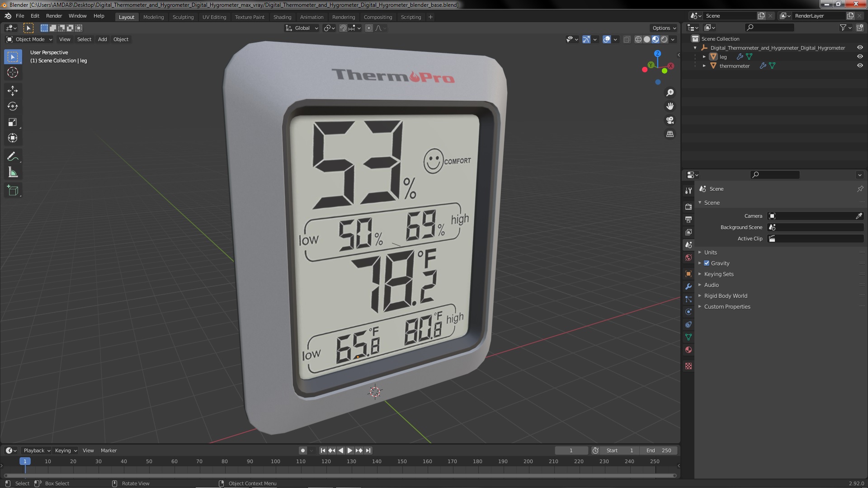The width and height of the screenshot is (868, 488).
Task: Click the pan view hand icon
Action: [x=670, y=106]
